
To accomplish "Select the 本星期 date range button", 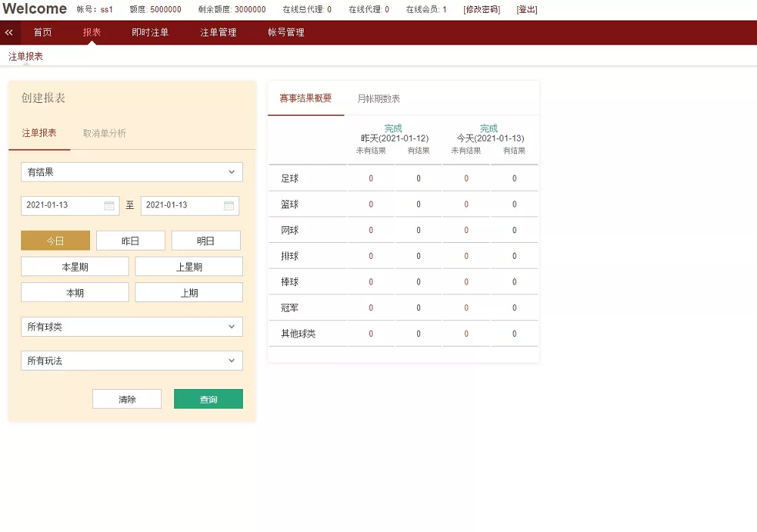I will [74, 266].
